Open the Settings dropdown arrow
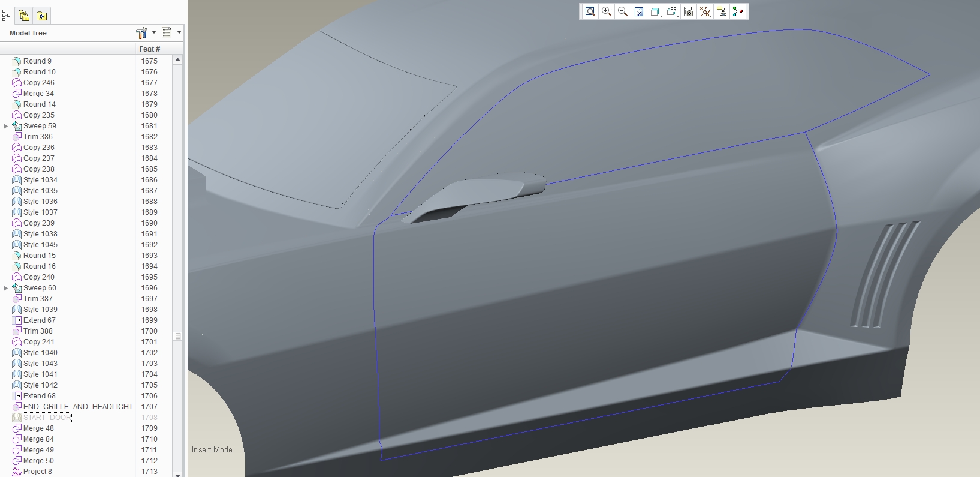This screenshot has height=477, width=980. (x=154, y=33)
